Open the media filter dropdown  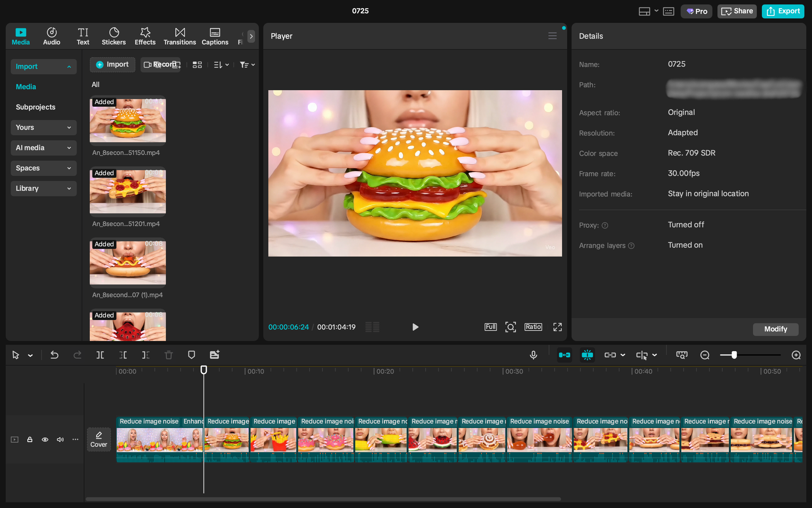point(247,65)
